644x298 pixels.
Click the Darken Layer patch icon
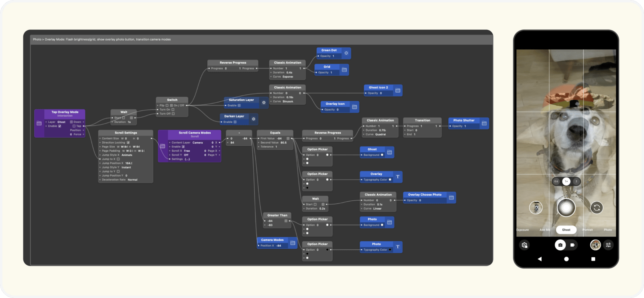254,119
